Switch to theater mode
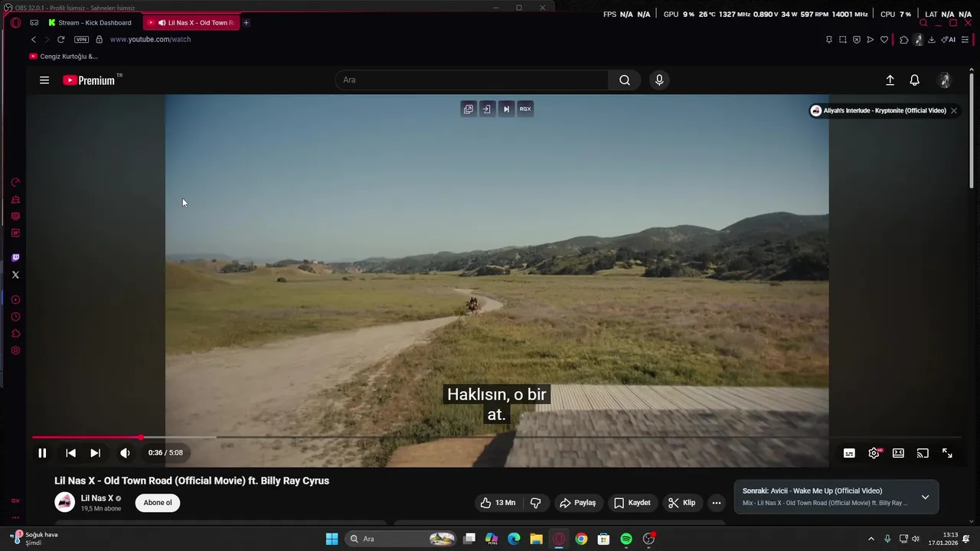 point(898,453)
